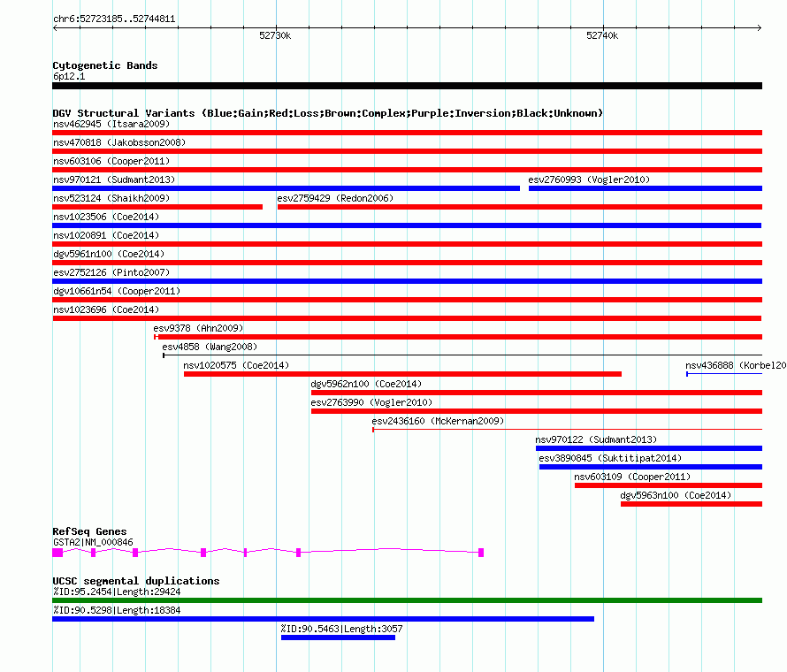Image resolution: width=787 pixels, height=672 pixels.
Task: Click the %ID:90.5463|Length:3057 duplication label
Action: click(342, 629)
